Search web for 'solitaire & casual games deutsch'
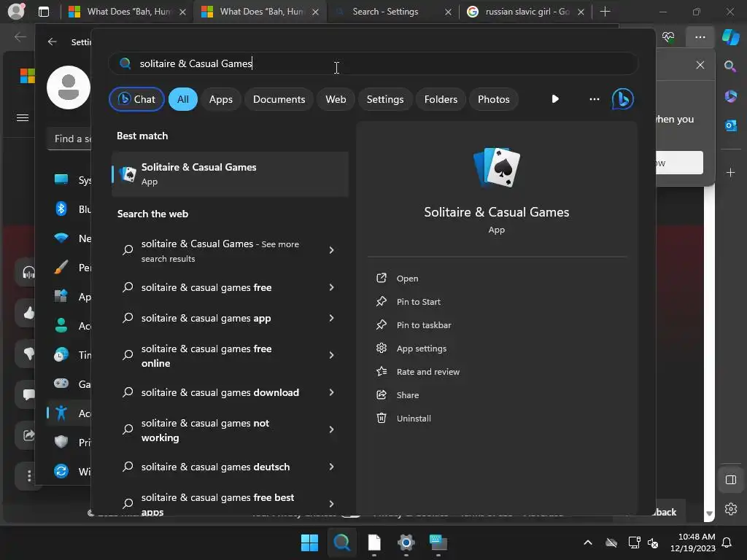This screenshot has width=747, height=560. click(x=215, y=467)
